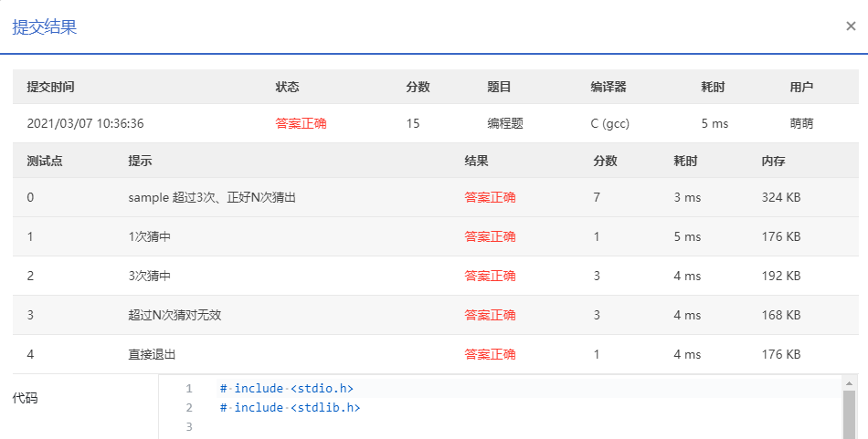Click the 内存 column header

773,161
